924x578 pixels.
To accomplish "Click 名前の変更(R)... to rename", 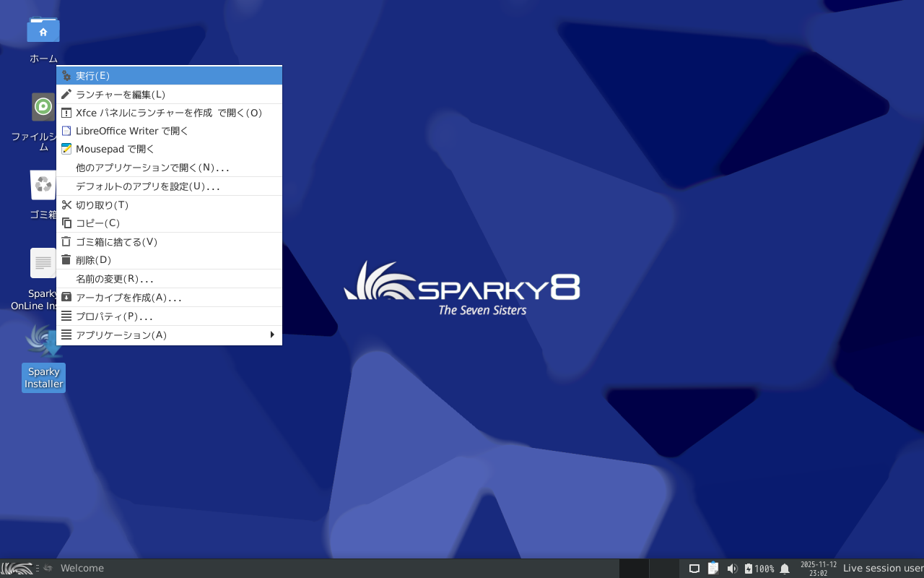I will pyautogui.click(x=169, y=279).
